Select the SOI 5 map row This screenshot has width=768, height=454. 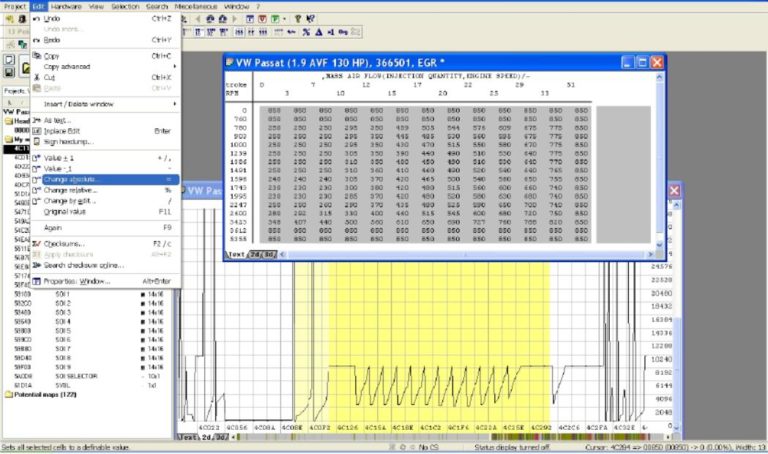88,331
